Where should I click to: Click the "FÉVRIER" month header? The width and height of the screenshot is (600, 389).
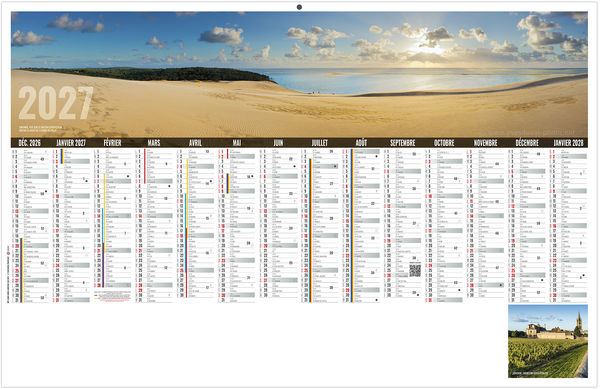(112, 143)
